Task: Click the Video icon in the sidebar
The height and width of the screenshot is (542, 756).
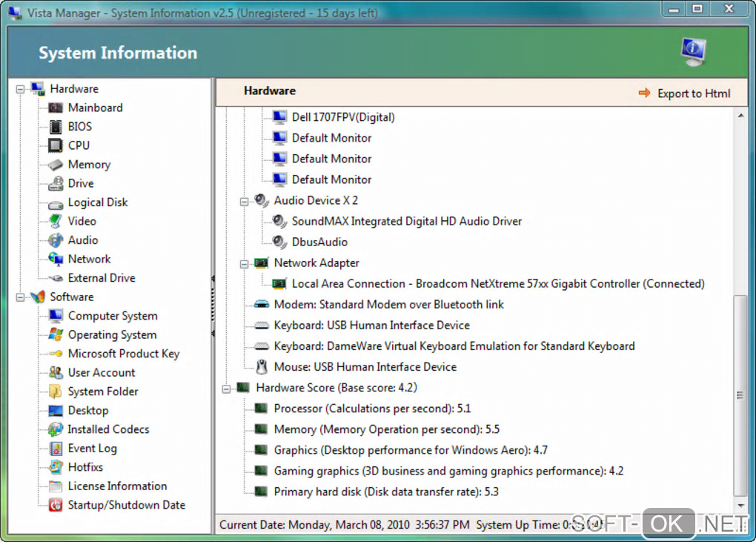Action: point(56,221)
